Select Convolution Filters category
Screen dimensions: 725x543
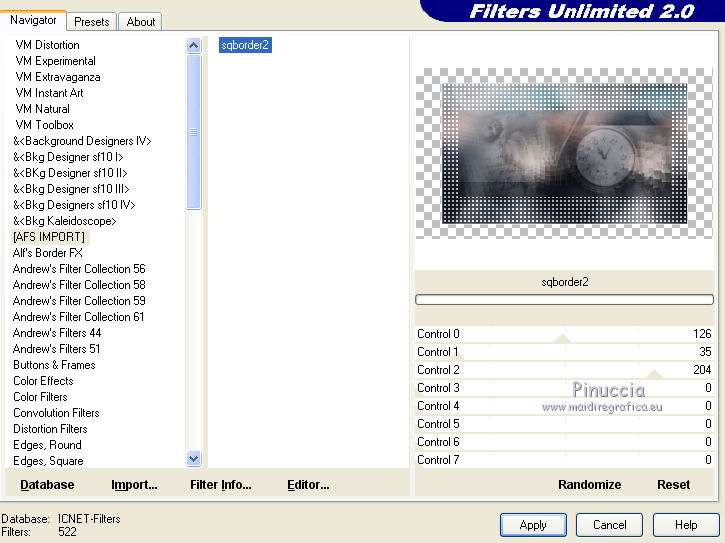(56, 413)
